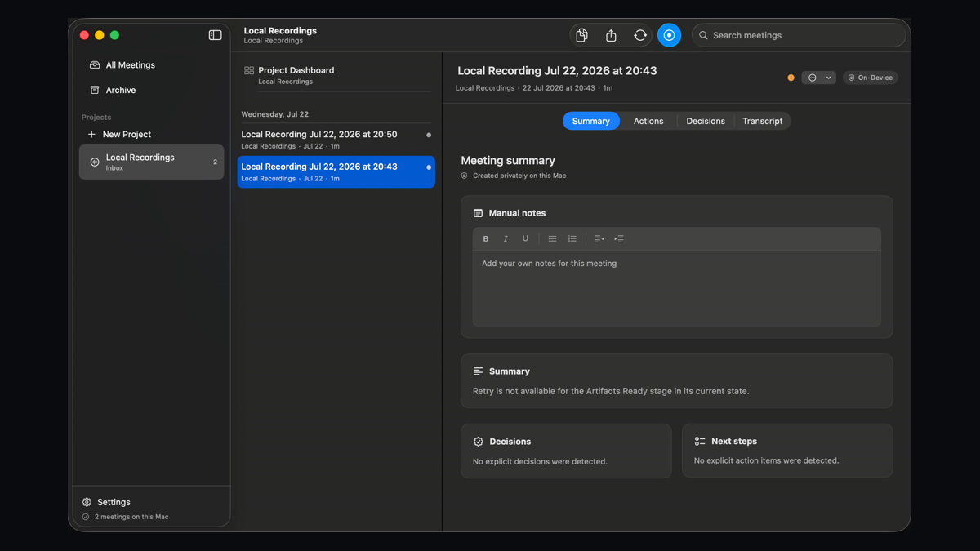Click the On-Device badge
Screen dimensions: 980x551
(x=870, y=78)
